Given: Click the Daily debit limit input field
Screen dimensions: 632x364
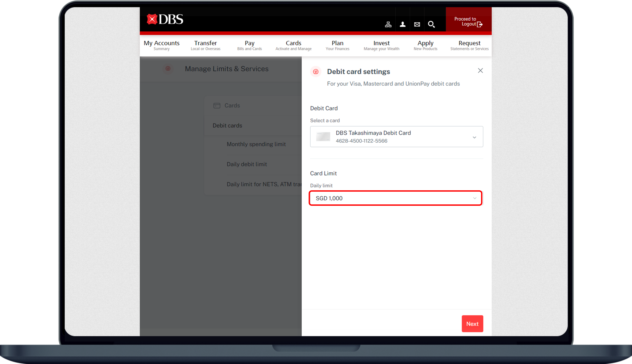Looking at the screenshot, I should click(x=396, y=198).
